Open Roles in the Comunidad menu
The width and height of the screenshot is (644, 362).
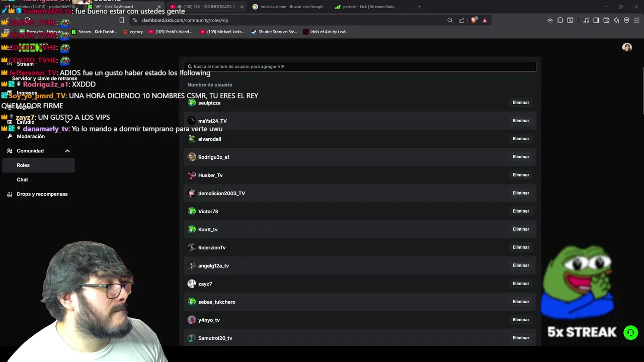point(39,165)
